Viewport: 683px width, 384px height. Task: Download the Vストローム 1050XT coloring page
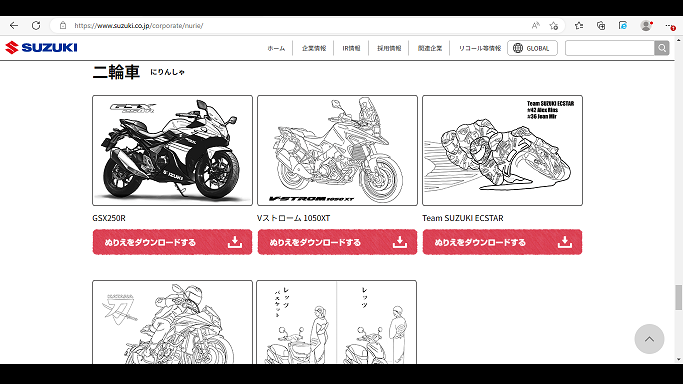pos(337,242)
